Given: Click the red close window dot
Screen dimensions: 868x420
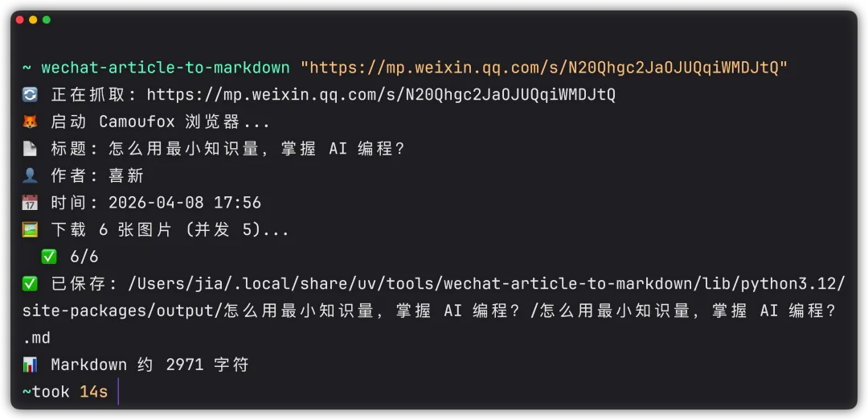Looking at the screenshot, I should click(x=20, y=19).
